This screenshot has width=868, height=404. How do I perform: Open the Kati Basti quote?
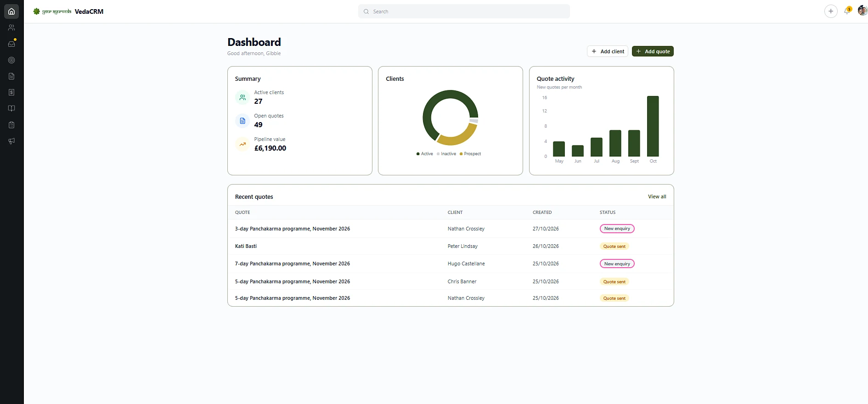click(x=246, y=246)
